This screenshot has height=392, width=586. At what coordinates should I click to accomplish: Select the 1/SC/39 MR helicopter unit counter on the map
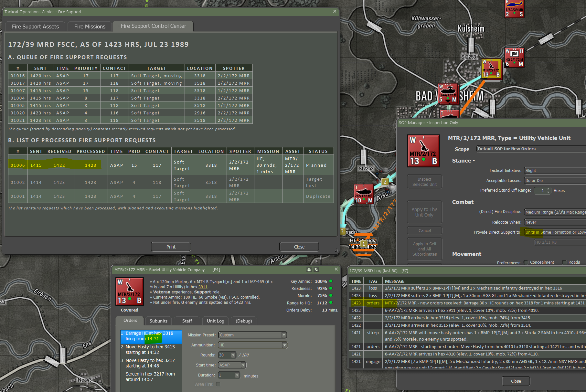click(x=514, y=8)
